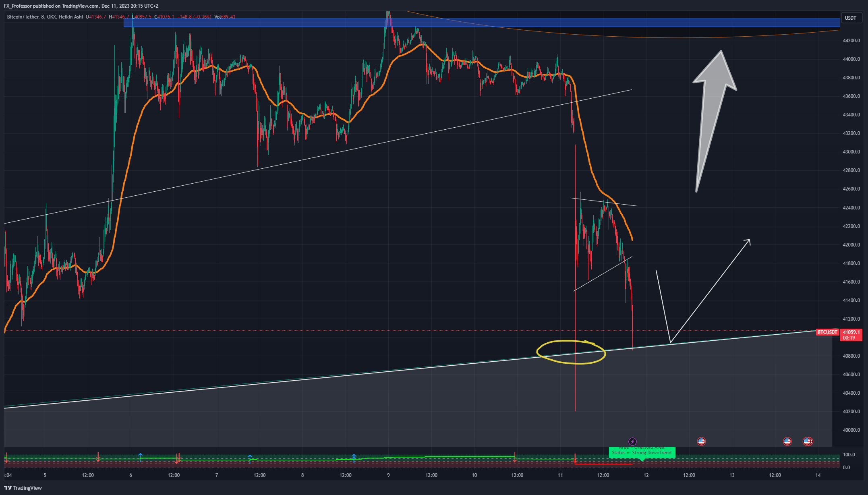Screen dimensions: 868x495
Task: Click price axis label 44200.0
Action: pyautogui.click(x=851, y=41)
